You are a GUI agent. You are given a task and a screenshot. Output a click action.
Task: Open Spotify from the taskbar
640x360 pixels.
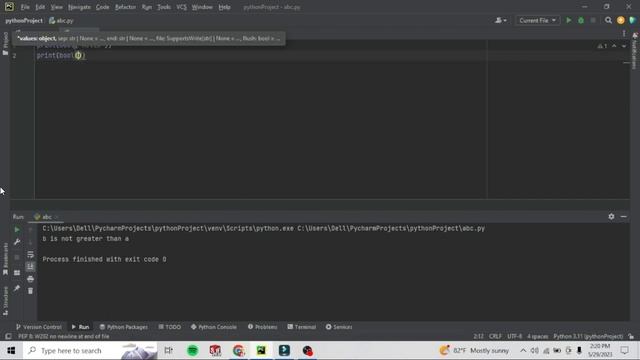[192, 351]
